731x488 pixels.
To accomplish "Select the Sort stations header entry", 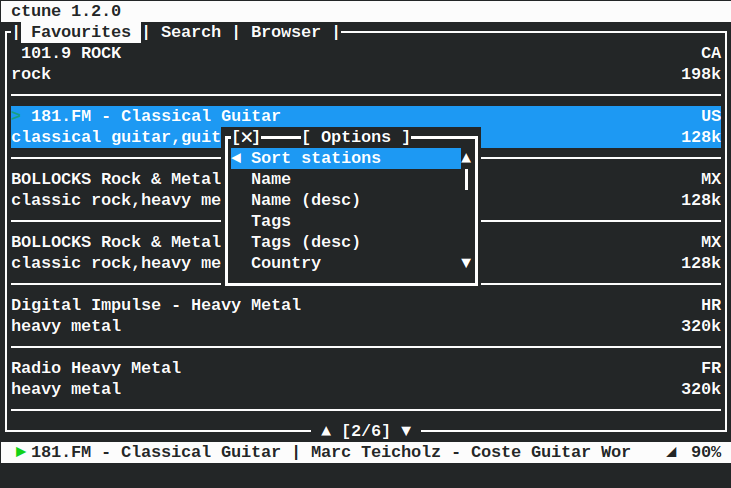I will 346,158.
